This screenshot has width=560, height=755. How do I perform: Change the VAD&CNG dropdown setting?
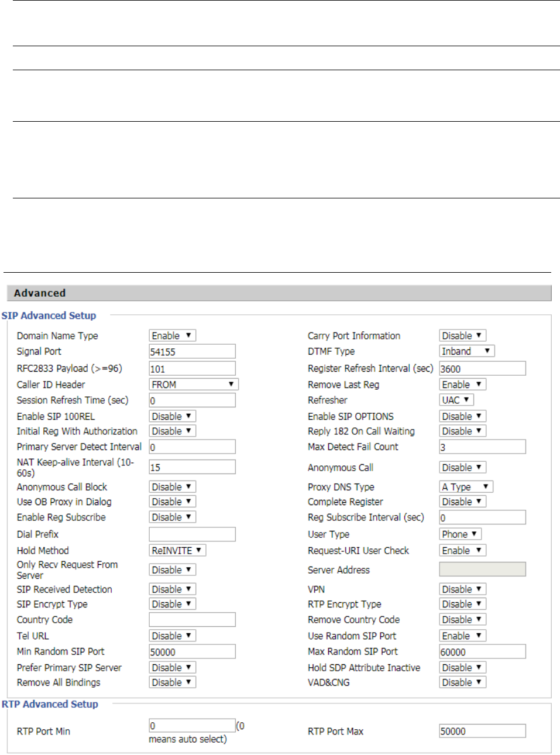pos(462,682)
